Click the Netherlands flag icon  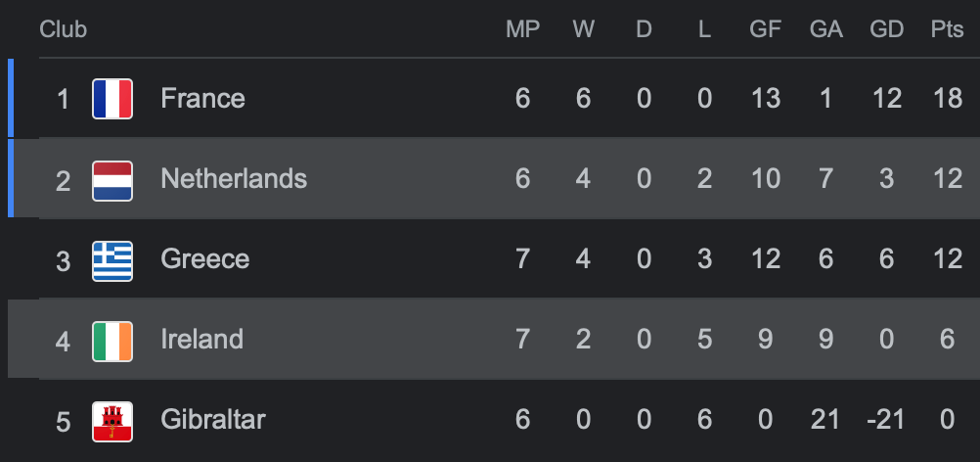coord(112,180)
